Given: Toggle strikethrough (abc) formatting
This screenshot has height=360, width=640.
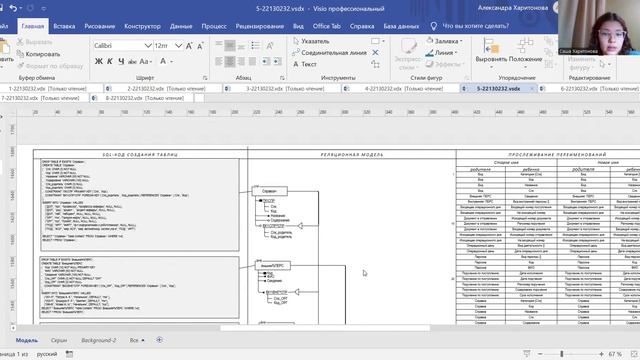Looking at the screenshot, I should point(132,62).
